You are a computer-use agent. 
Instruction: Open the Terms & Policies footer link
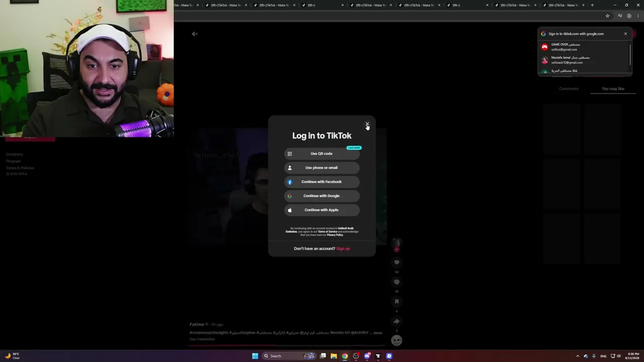click(20, 167)
